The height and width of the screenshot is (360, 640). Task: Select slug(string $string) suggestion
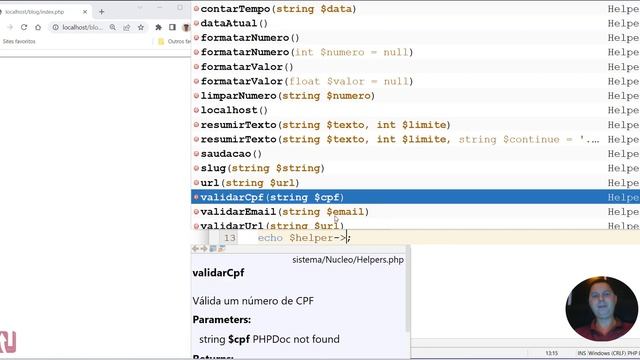coord(416,168)
